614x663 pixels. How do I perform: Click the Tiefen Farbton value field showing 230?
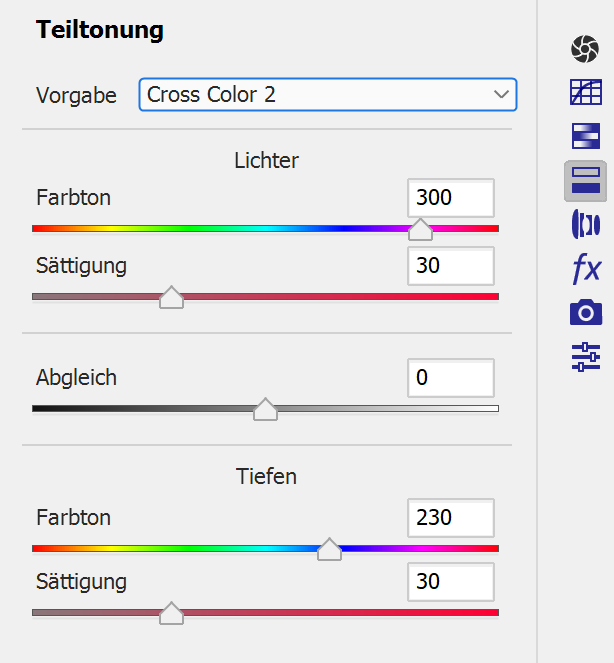451,518
